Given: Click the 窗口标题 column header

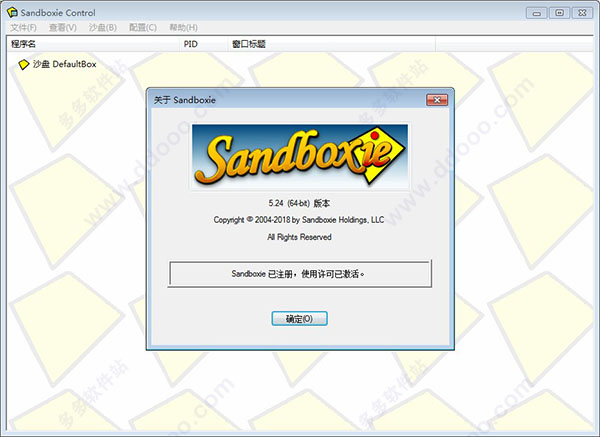Looking at the screenshot, I should tap(331, 44).
